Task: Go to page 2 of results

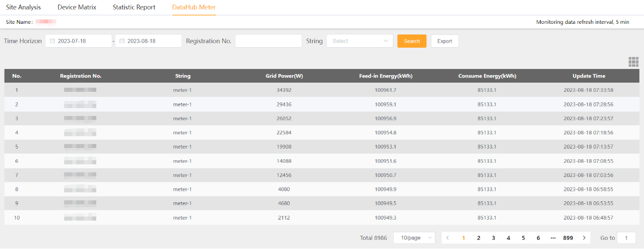Action: [x=478, y=238]
